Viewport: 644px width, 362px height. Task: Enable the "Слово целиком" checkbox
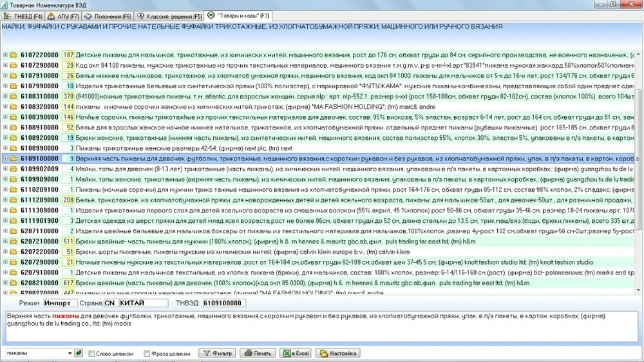(x=91, y=354)
